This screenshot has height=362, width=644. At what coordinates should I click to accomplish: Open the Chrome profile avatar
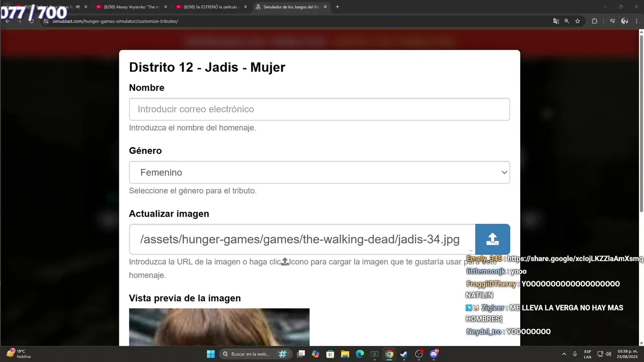tap(624, 21)
